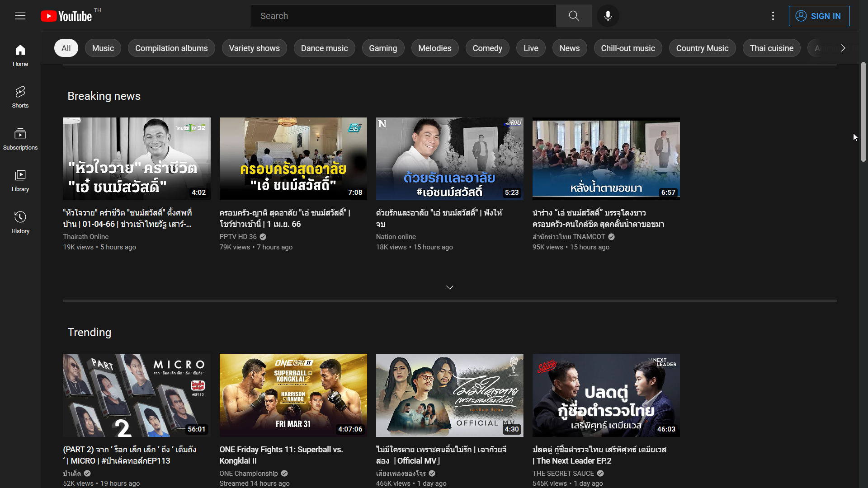This screenshot has height=488, width=868.
Task: Select the Comedy chip
Action: 487,48
